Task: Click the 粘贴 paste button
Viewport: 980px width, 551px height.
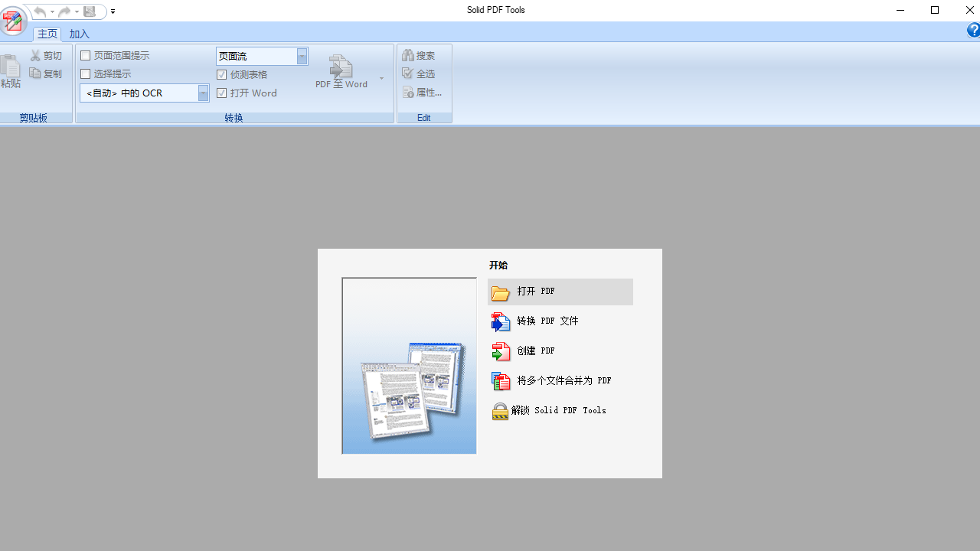Action: pyautogui.click(x=11, y=71)
